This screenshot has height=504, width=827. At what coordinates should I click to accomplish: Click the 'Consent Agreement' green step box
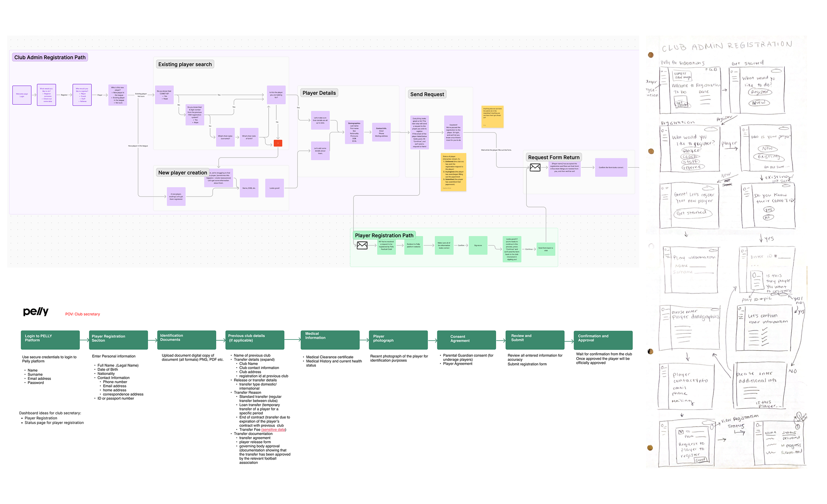(x=466, y=340)
